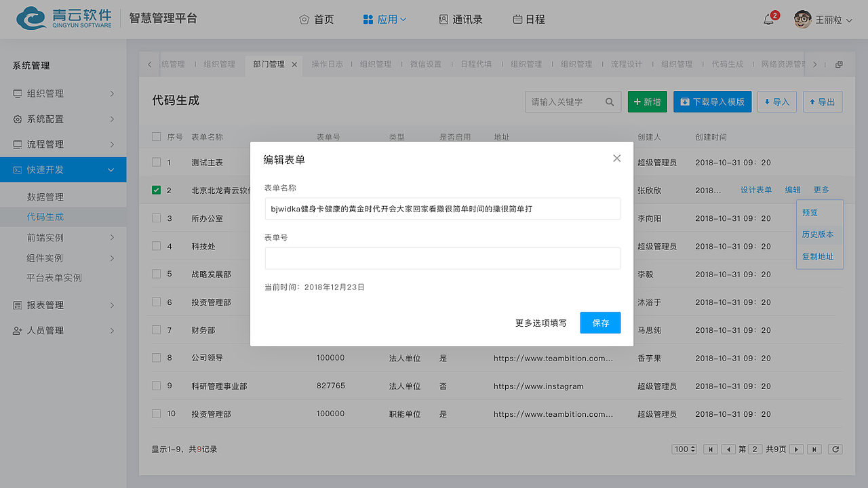Check the row 9 科研管理事业部 checkbox
868x488 pixels.
coord(157,386)
